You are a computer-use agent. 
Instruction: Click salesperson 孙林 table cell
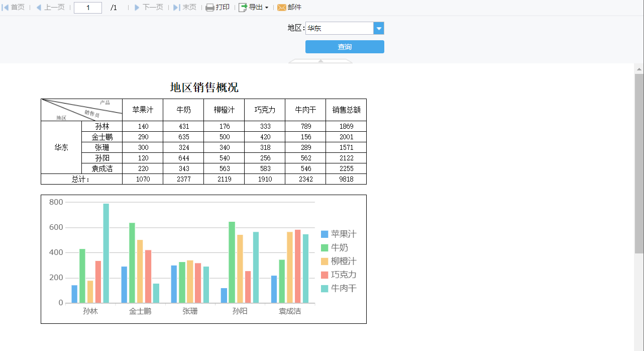coord(102,126)
